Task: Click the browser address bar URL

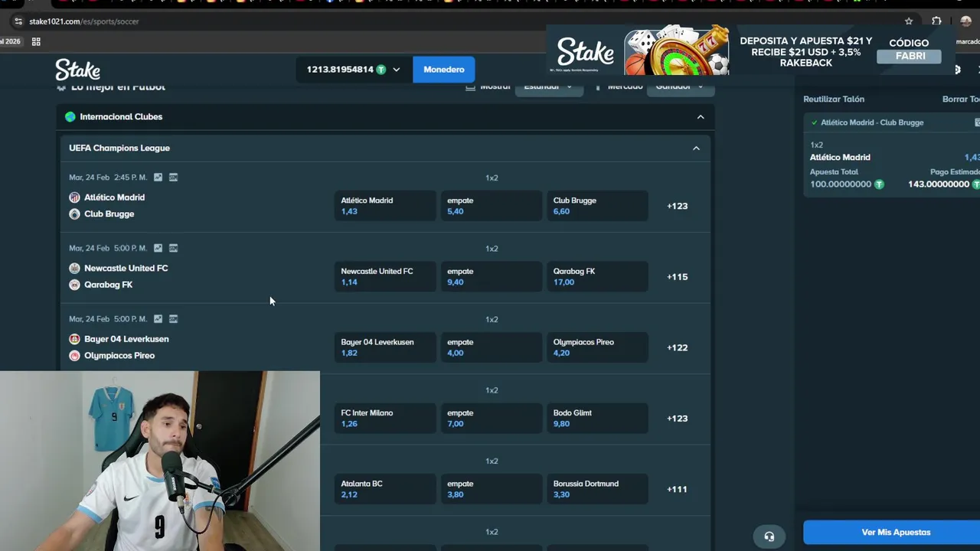Action: (84, 21)
